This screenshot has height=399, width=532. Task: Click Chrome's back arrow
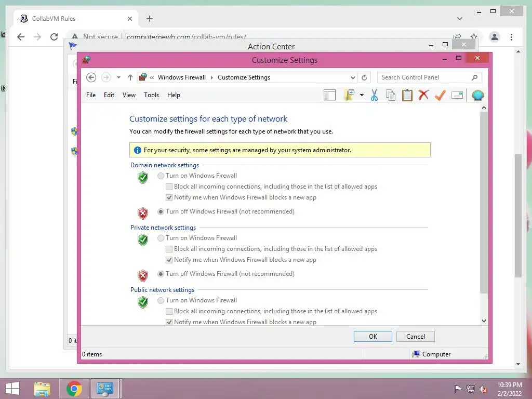pos(21,37)
